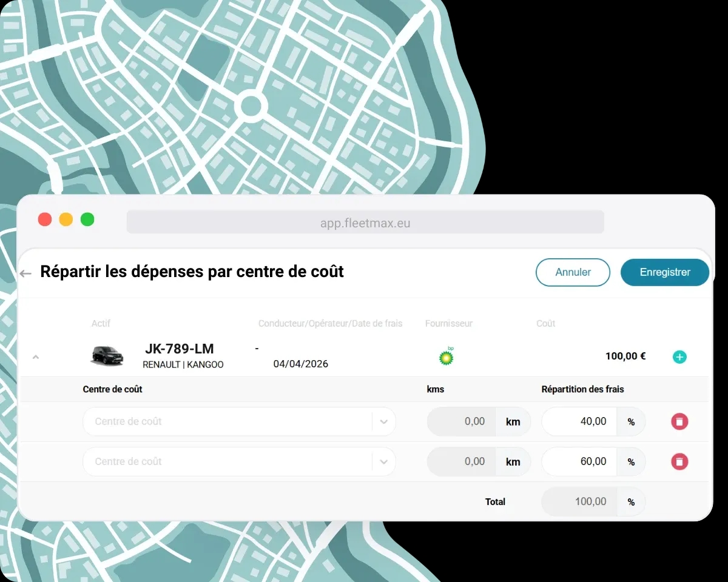Screen dimensions: 728x582
Task: Click the RENAULT | KANGOO label
Action: point(183,365)
